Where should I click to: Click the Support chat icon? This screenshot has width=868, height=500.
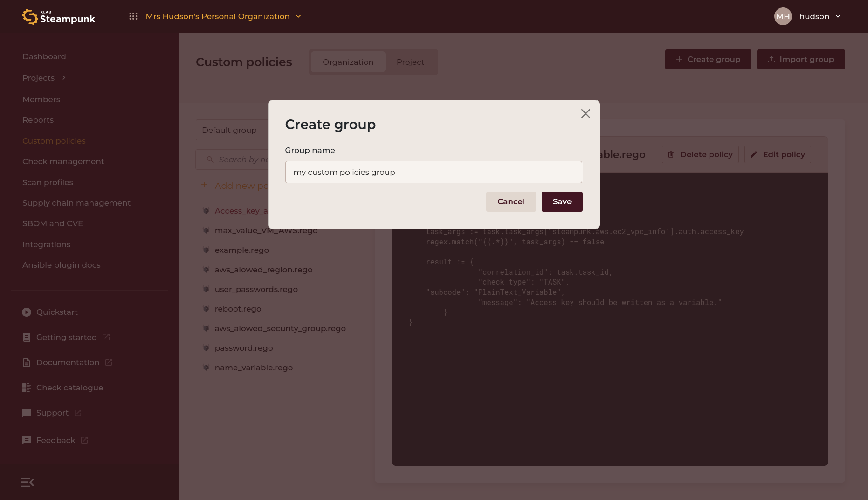[27, 413]
